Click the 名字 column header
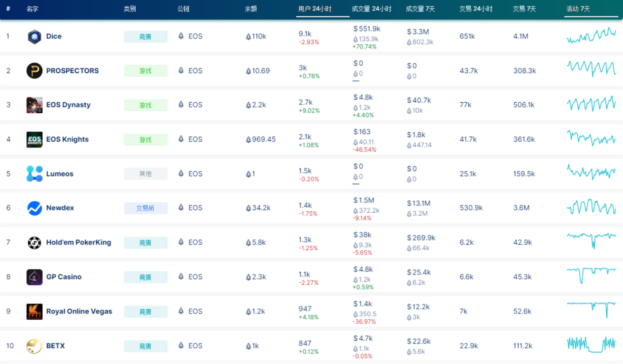The image size is (623, 364). click(x=32, y=9)
